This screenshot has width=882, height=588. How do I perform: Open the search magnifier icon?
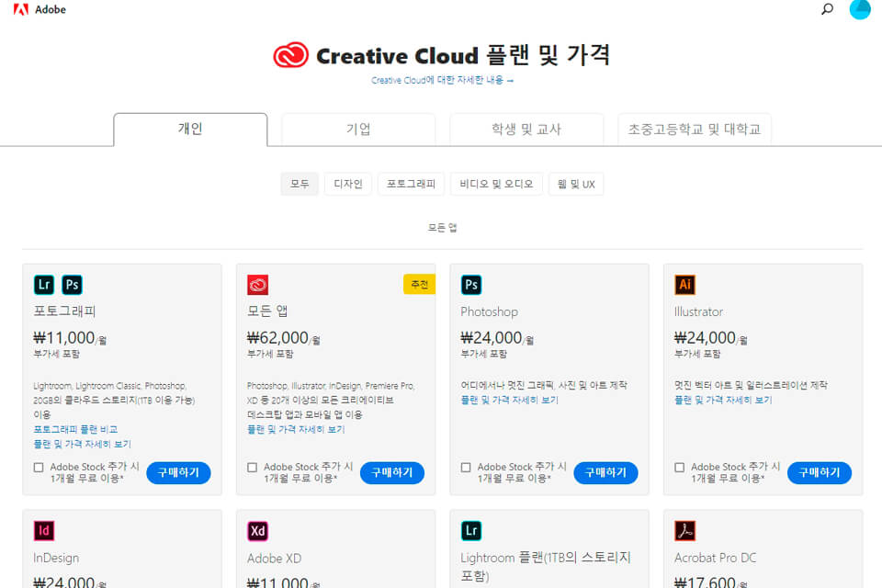[826, 9]
